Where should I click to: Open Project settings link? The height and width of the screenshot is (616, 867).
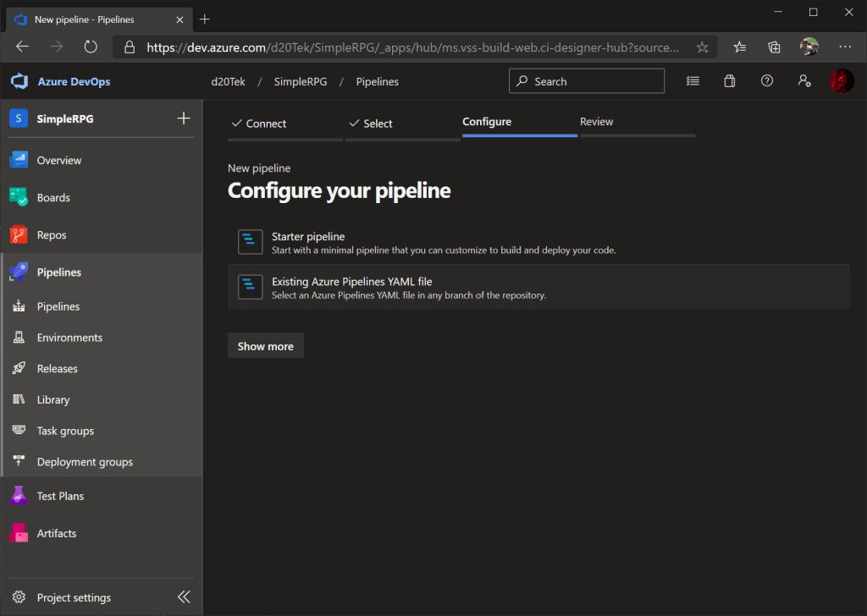tap(74, 597)
